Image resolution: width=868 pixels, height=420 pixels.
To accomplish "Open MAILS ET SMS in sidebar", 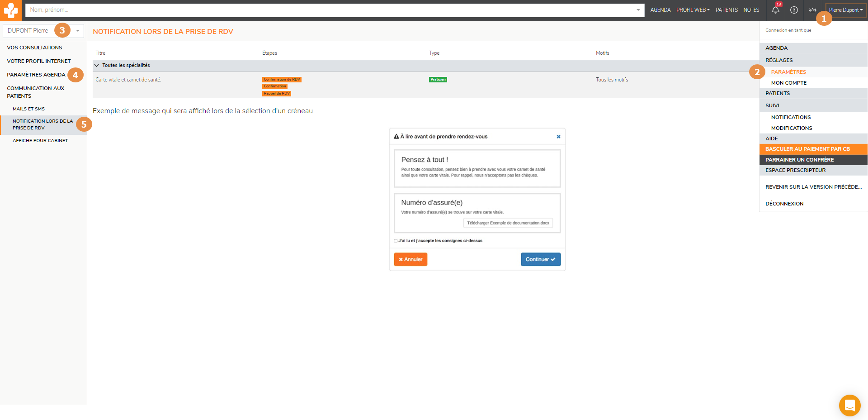I will (x=28, y=109).
